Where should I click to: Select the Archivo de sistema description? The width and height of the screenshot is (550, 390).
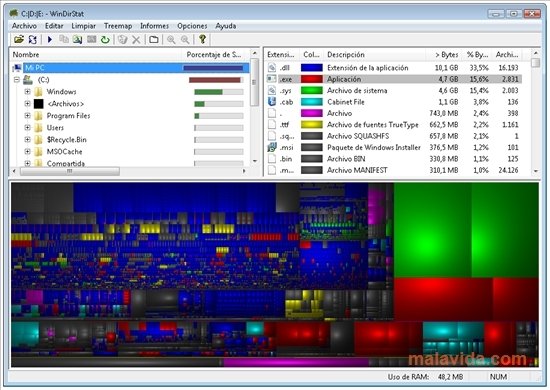pyautogui.click(x=357, y=90)
